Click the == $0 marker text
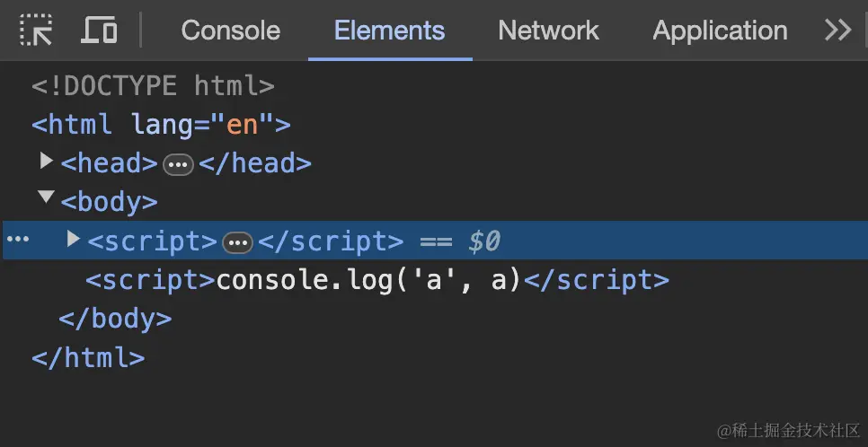The width and height of the screenshot is (868, 447). (461, 241)
